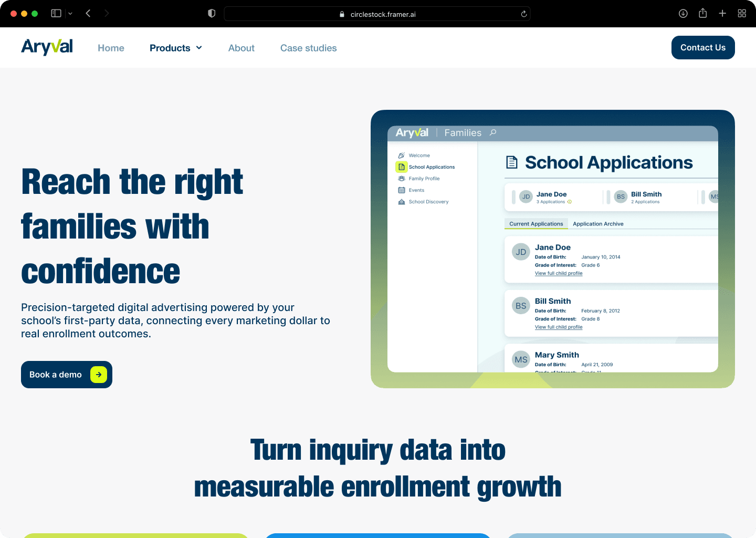Select the Current Applications tab

[536, 224]
